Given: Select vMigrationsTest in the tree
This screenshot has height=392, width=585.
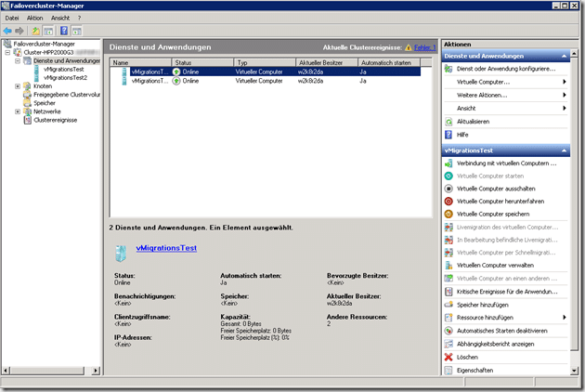Looking at the screenshot, I should click(x=63, y=69).
